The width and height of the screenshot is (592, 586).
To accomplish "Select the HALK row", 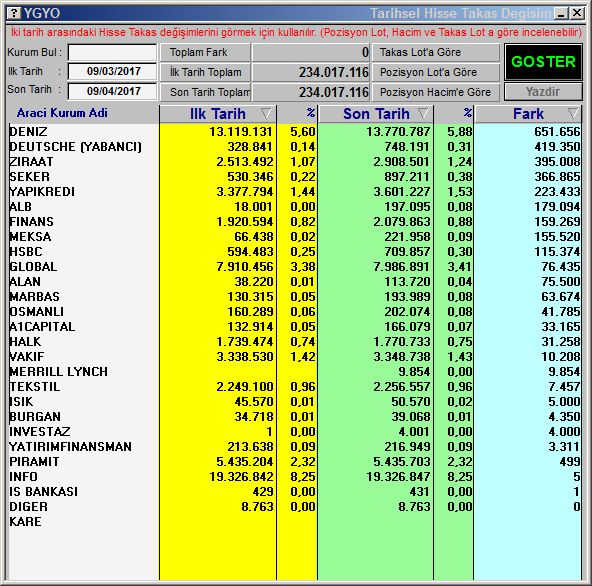I will coord(294,342).
